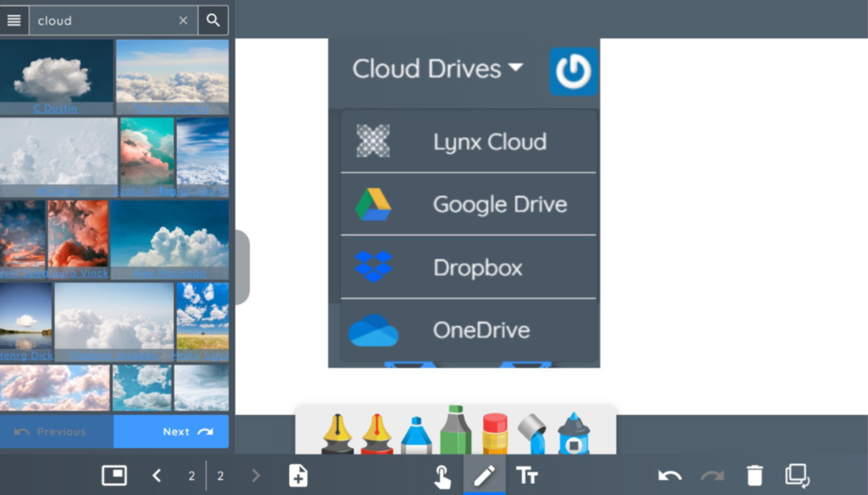Click the Google Drive triangle logo
Viewport: 868px width, 495px height.
coord(373,204)
